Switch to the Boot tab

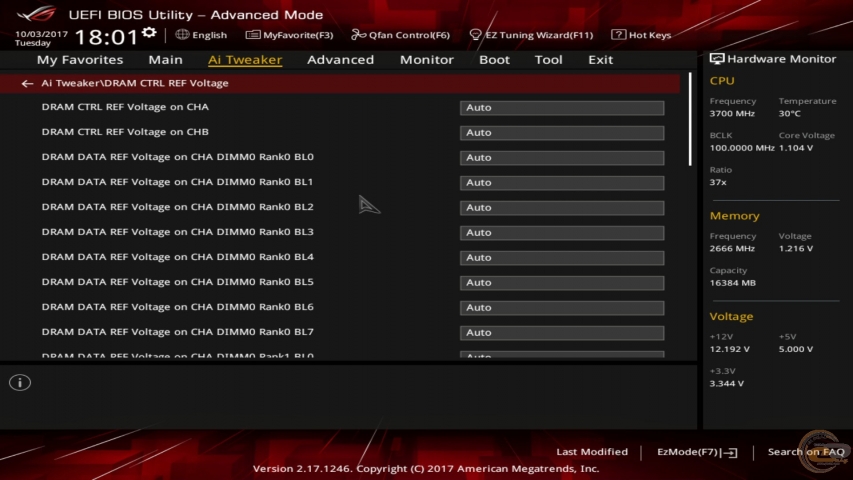[494, 59]
